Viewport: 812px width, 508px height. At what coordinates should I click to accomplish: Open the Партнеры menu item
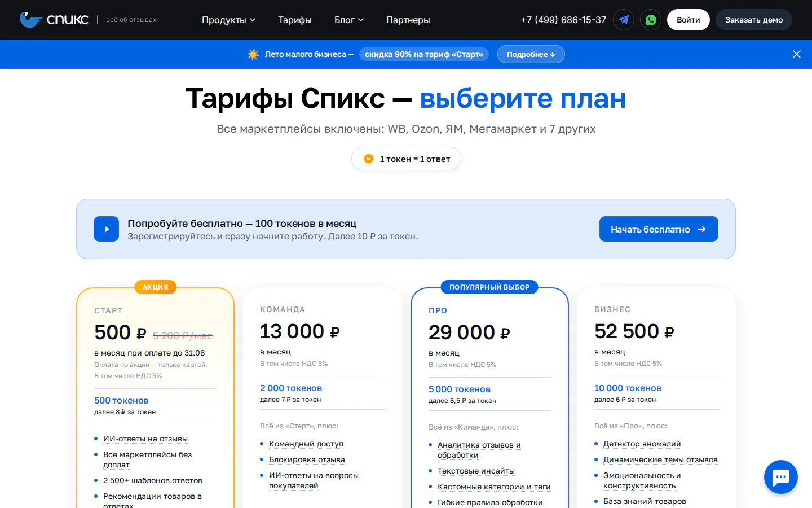point(408,20)
